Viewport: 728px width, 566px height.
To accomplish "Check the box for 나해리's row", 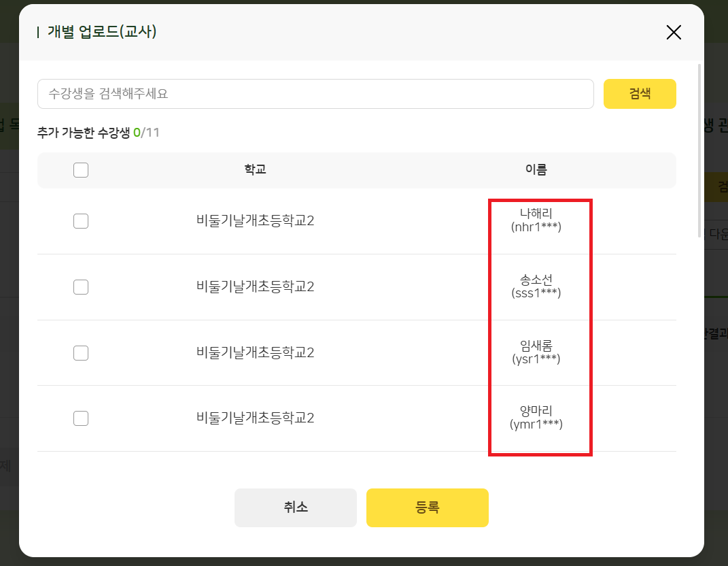I will [81, 221].
